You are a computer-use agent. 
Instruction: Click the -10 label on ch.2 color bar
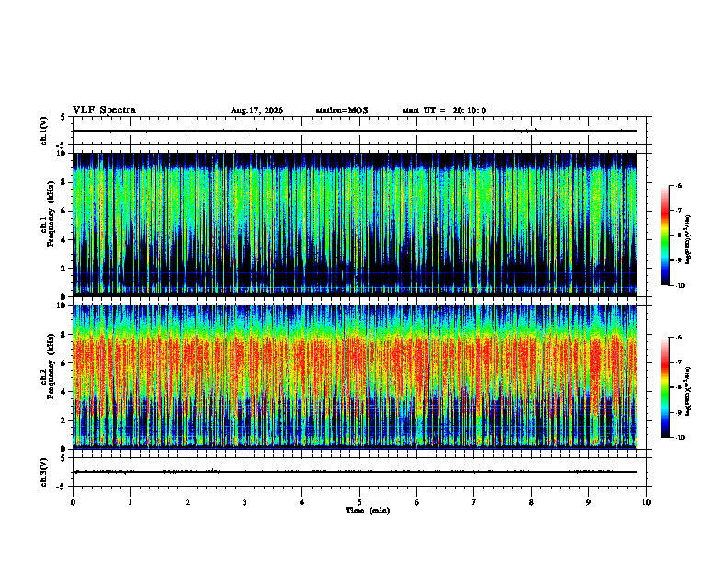click(x=679, y=438)
